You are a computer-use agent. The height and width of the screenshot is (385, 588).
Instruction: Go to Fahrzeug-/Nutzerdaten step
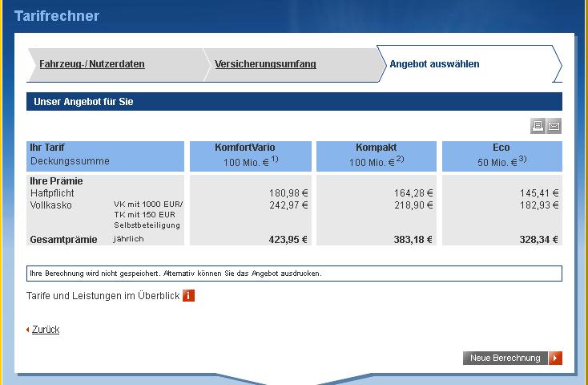tap(92, 64)
